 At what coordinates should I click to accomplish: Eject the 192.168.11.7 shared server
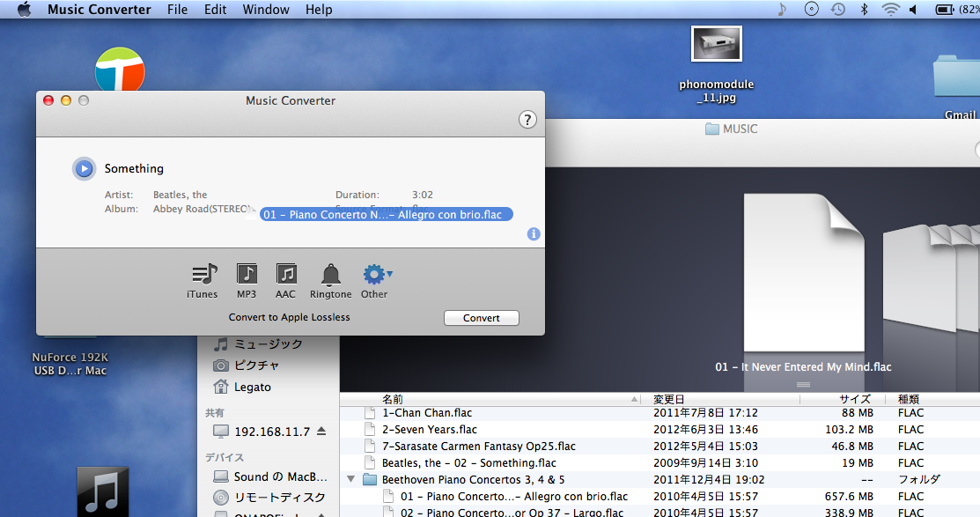[x=321, y=431]
